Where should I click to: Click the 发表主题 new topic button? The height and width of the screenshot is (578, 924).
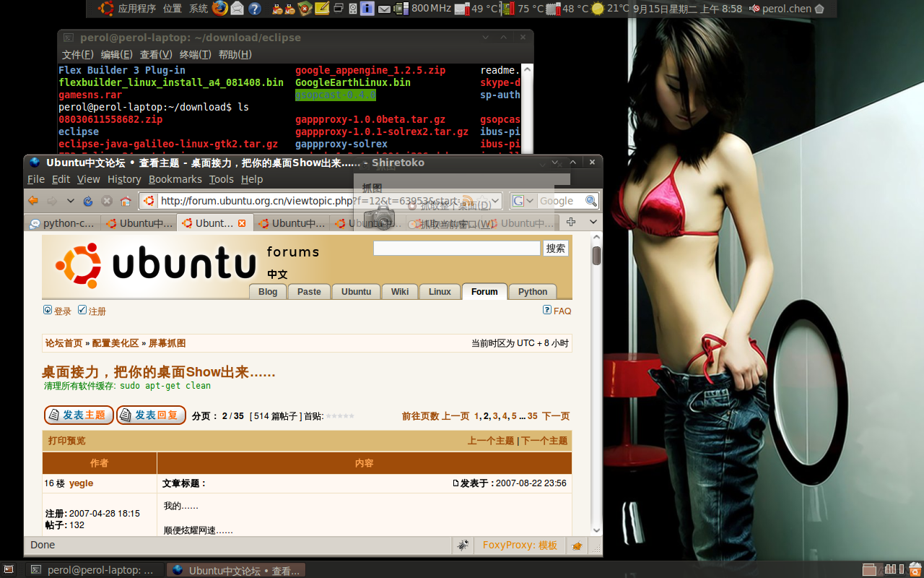click(79, 415)
